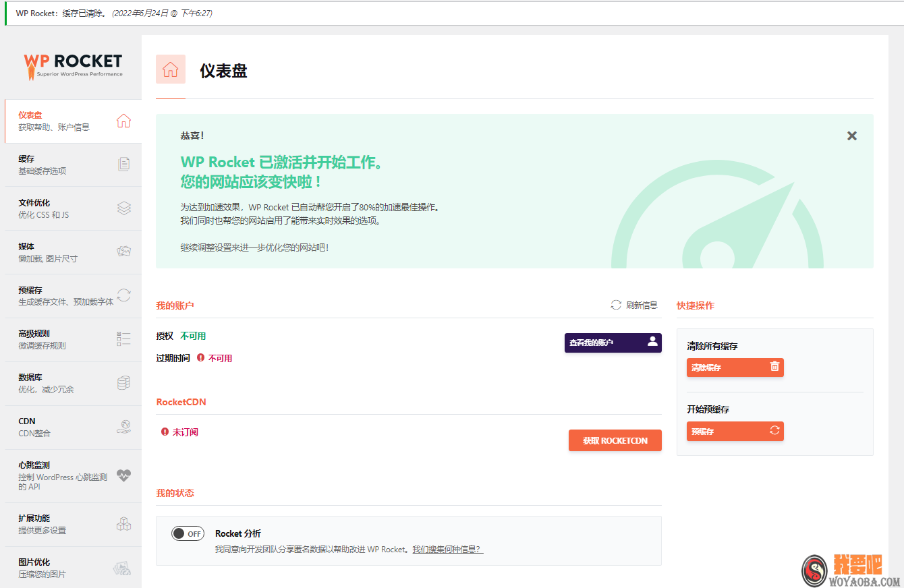Click the 文件优化 stacked layers icon
Image resolution: width=904 pixels, height=588 pixels.
point(123,208)
